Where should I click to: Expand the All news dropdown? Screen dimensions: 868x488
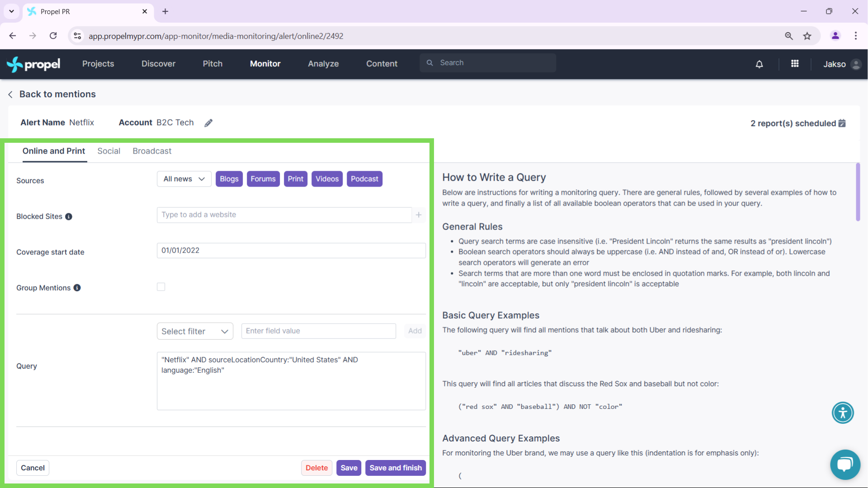(184, 179)
